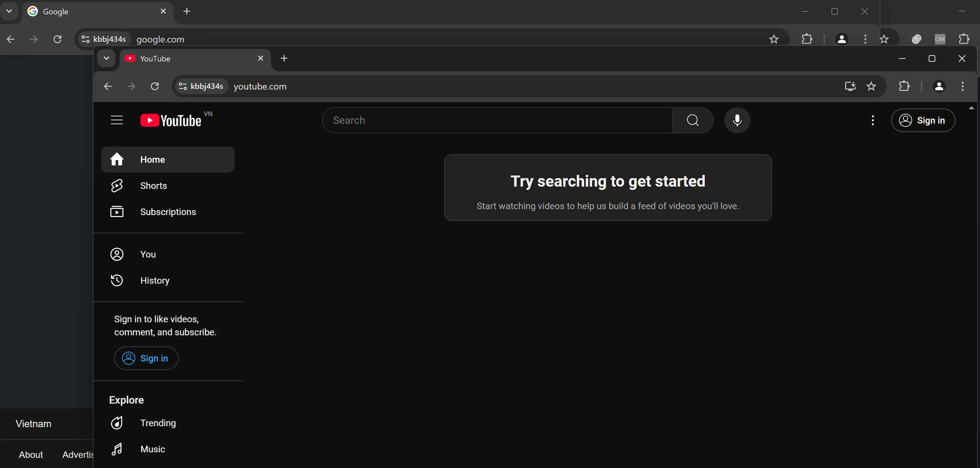Click the YouTube logo to go home
Viewport: 980px width, 468px height.
[x=170, y=120]
